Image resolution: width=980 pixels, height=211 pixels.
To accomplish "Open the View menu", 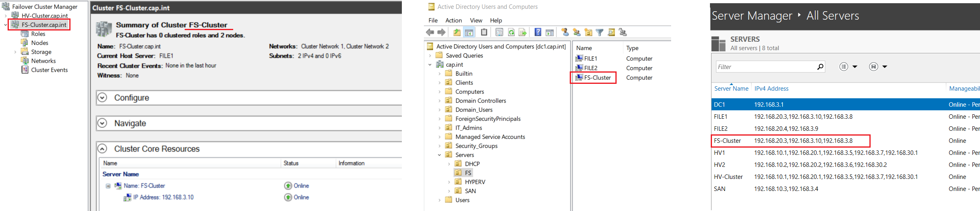I will pos(476,20).
